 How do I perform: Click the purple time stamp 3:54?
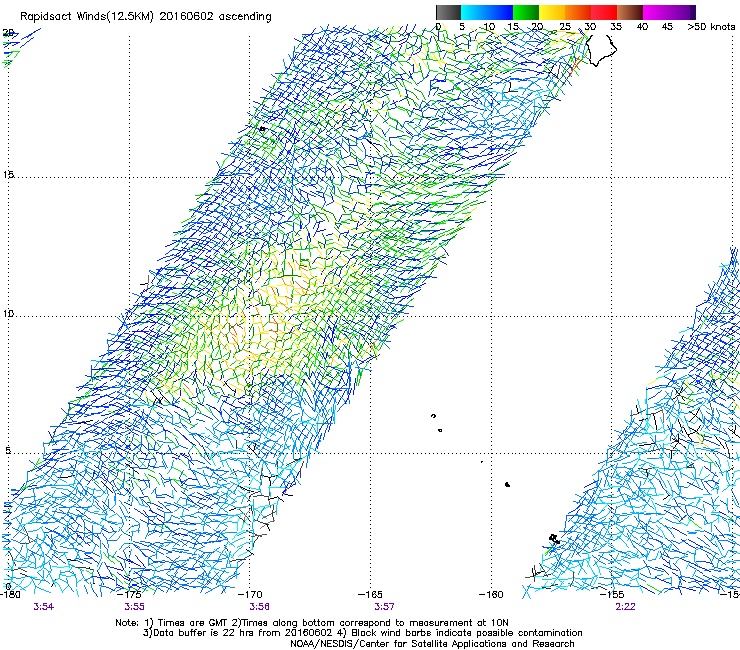coord(43,607)
